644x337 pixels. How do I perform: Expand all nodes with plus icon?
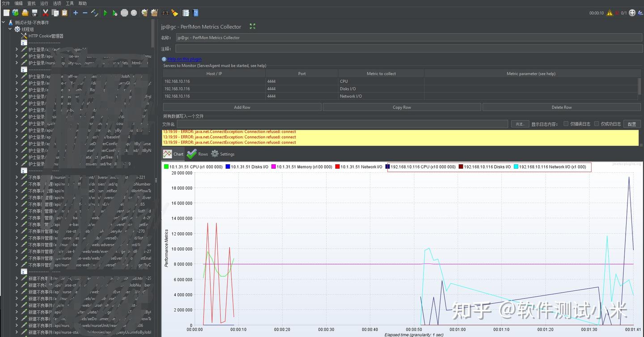(76, 13)
